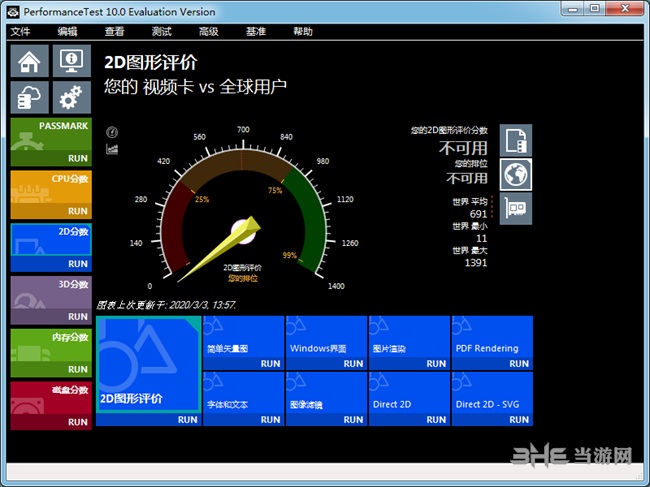Run the 内存分数 test
The image size is (650, 487).
pos(51,369)
